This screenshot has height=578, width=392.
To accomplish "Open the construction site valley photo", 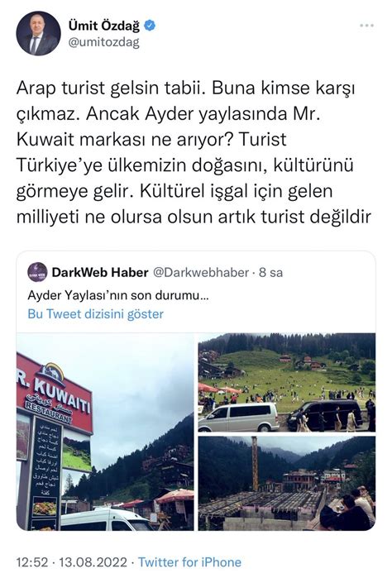I will (287, 483).
